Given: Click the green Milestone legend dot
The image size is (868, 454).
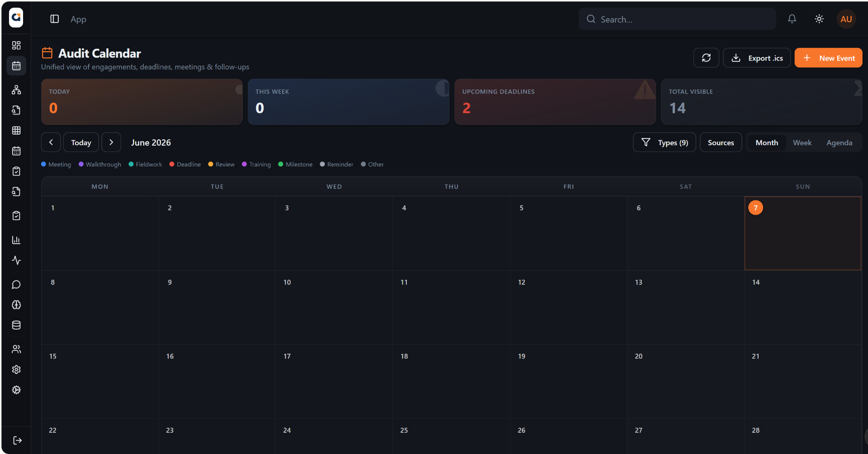Looking at the screenshot, I should pyautogui.click(x=281, y=164).
